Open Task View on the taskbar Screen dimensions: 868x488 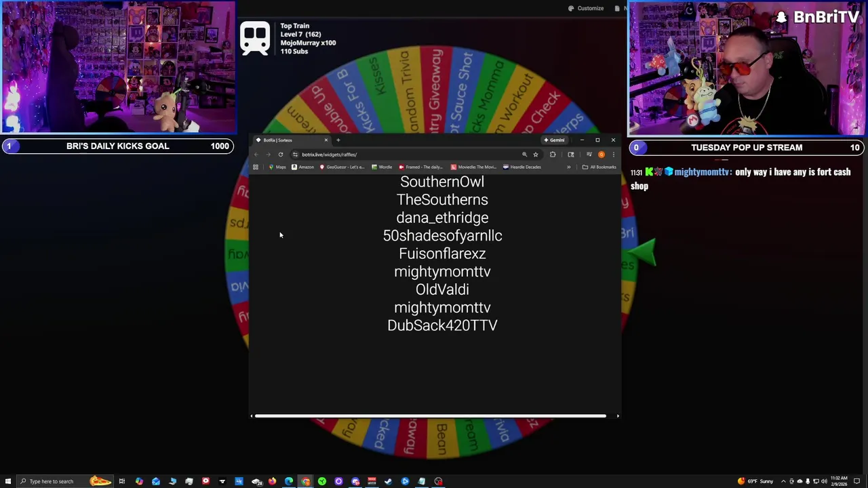(121, 481)
